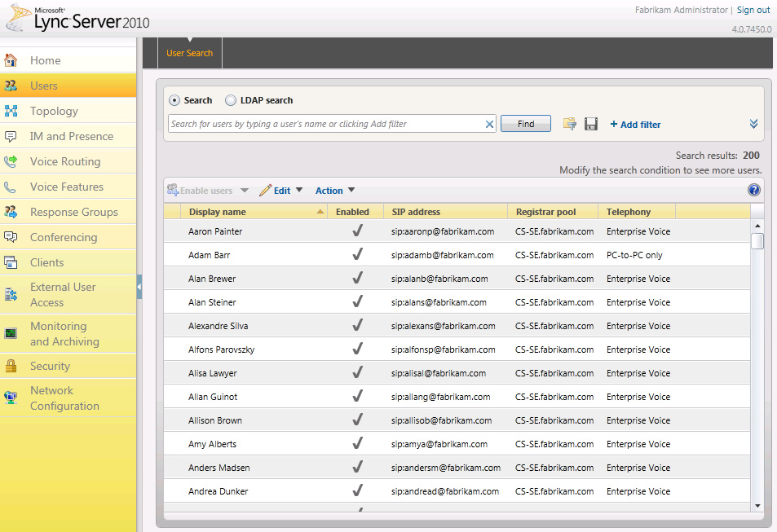Collapse the left navigation pane arrow

pos(139,287)
